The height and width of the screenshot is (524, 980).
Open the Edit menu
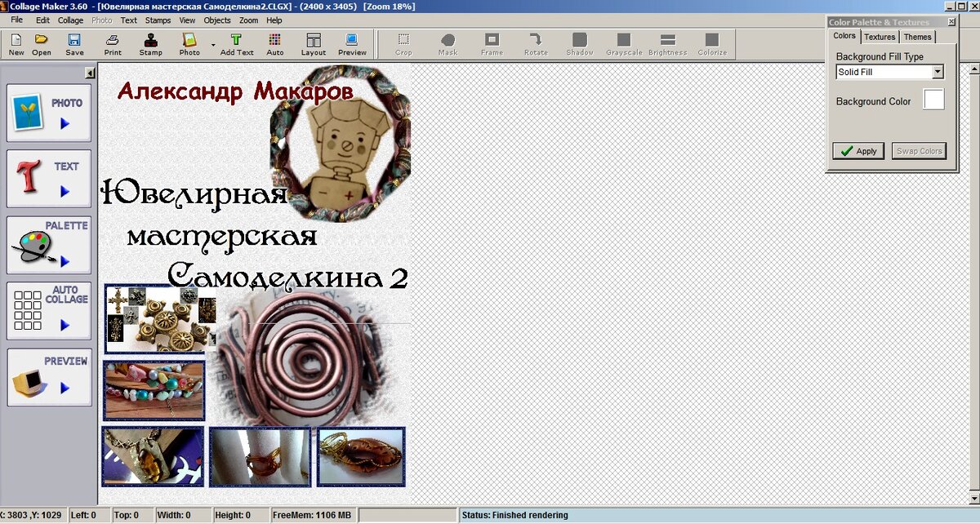click(x=42, y=20)
